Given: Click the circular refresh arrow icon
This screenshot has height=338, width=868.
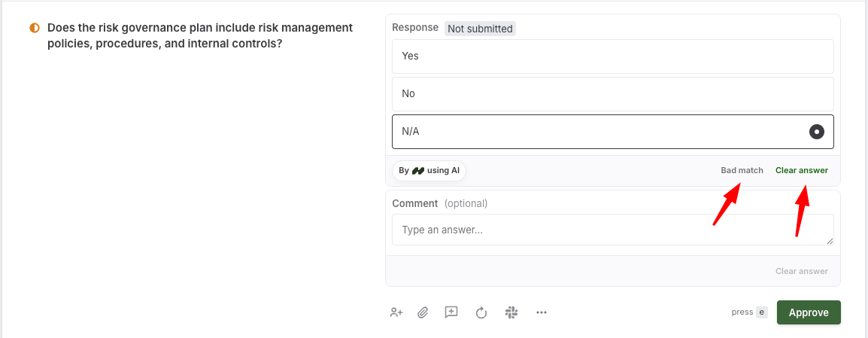Looking at the screenshot, I should pos(481,312).
